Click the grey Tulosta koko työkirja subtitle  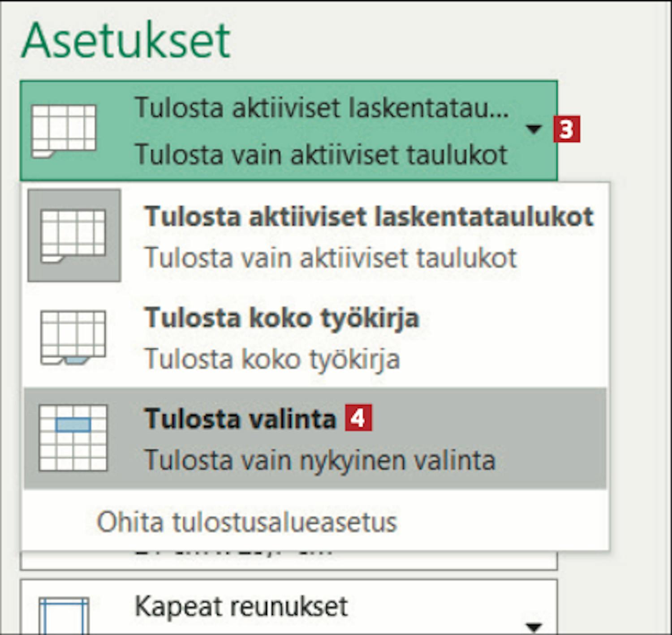pyautogui.click(x=272, y=359)
